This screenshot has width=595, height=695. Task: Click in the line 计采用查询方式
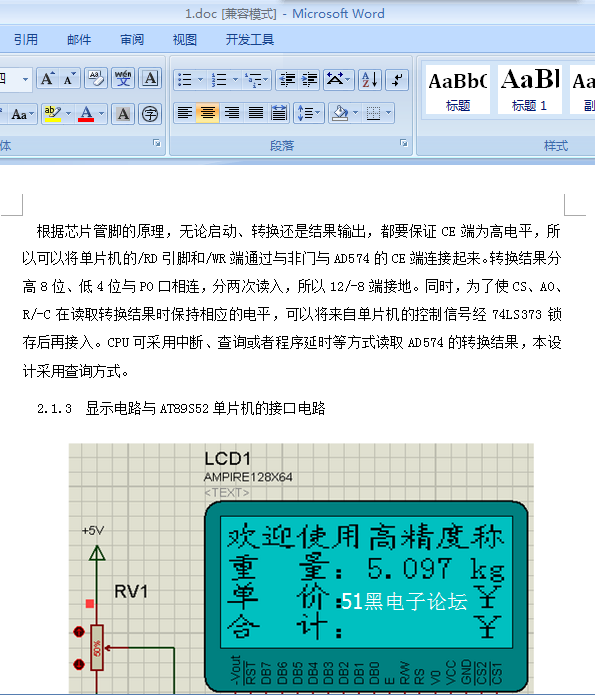(x=75, y=371)
